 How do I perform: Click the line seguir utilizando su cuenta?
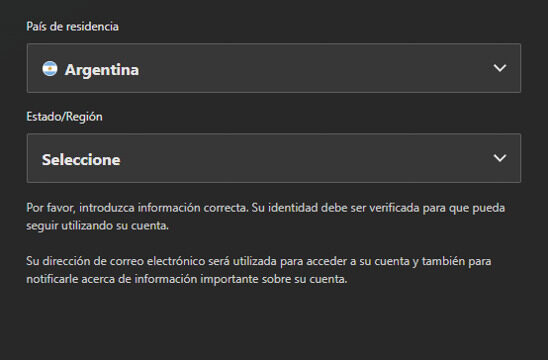click(98, 226)
